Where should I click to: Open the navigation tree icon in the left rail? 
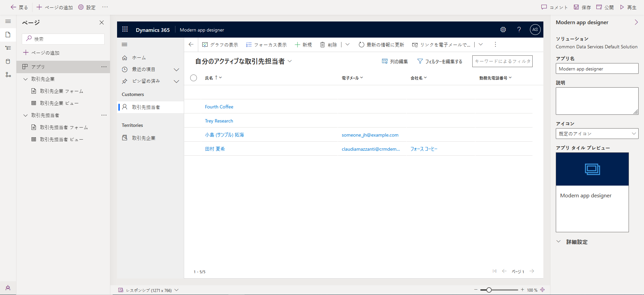[8, 48]
